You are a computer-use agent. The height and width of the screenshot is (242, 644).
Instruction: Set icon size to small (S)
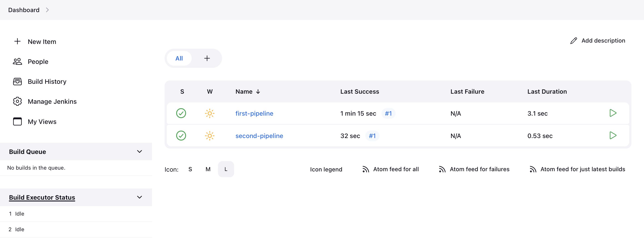[x=190, y=169]
